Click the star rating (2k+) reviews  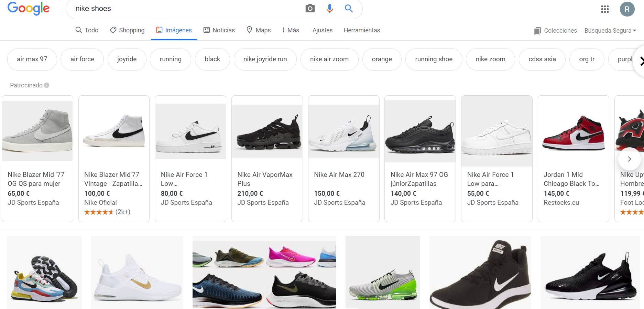107,212
